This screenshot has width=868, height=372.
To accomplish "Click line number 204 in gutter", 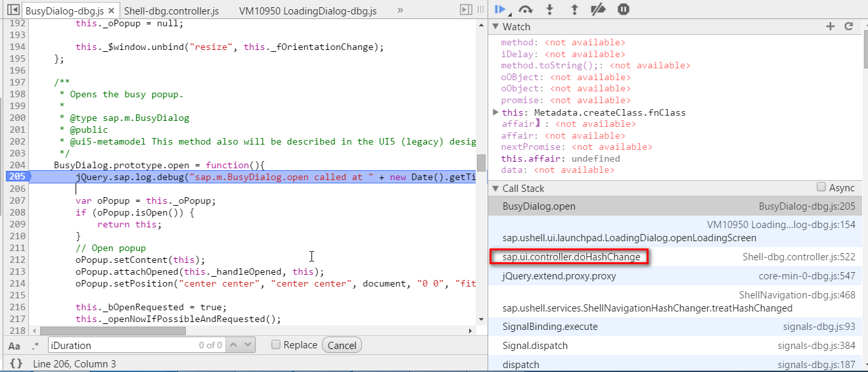I will (17, 165).
